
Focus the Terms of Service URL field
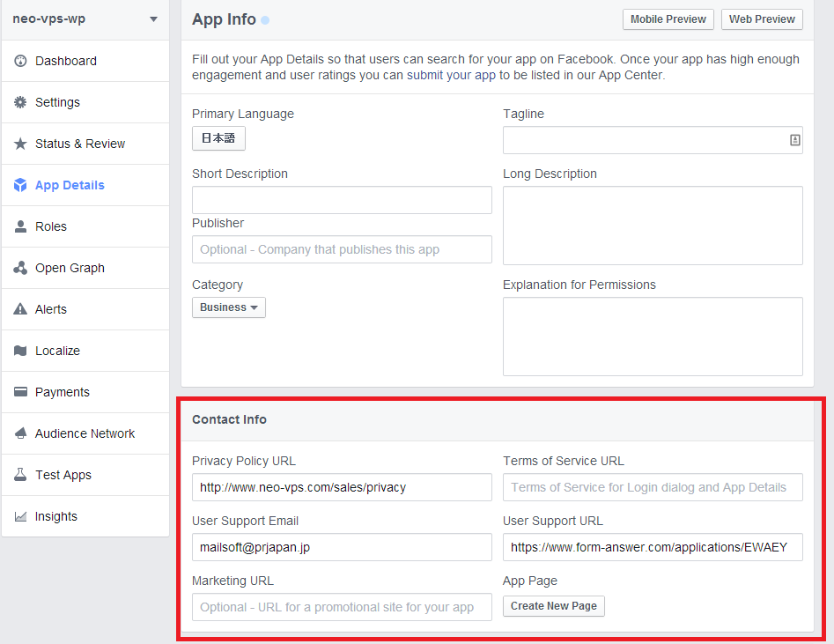coord(653,487)
